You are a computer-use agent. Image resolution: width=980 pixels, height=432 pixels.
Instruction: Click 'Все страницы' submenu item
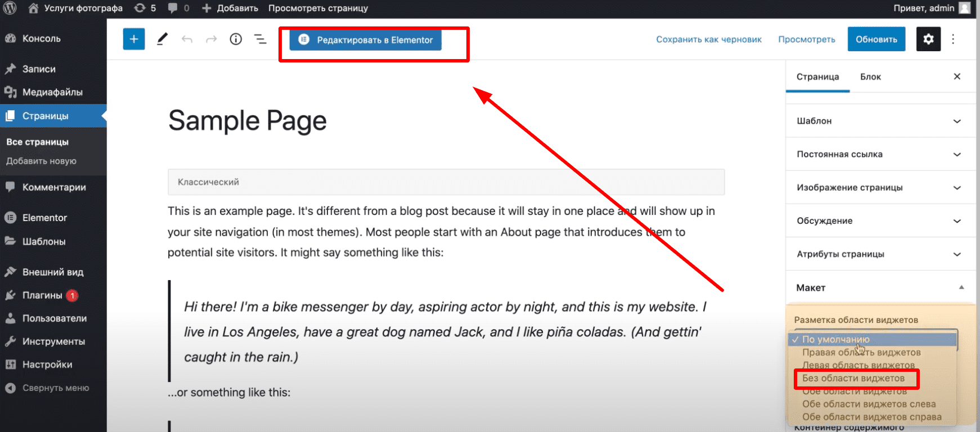pyautogui.click(x=38, y=142)
